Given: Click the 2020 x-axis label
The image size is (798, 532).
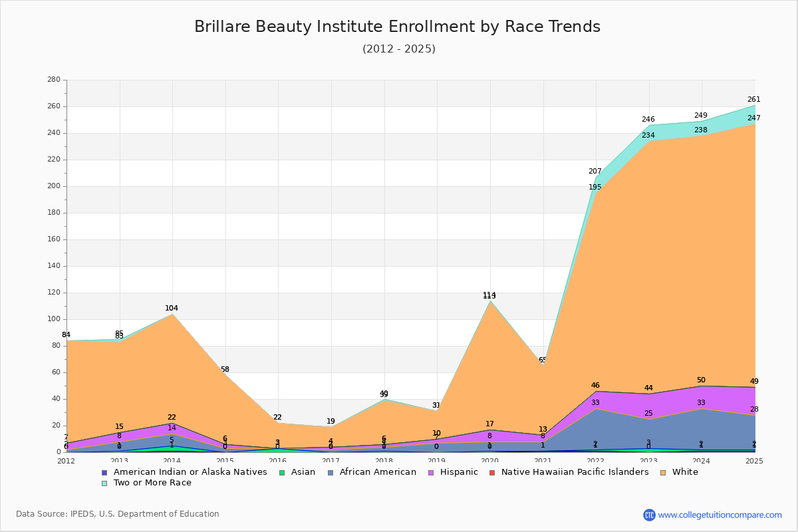Looking at the screenshot, I should pyautogui.click(x=489, y=461).
